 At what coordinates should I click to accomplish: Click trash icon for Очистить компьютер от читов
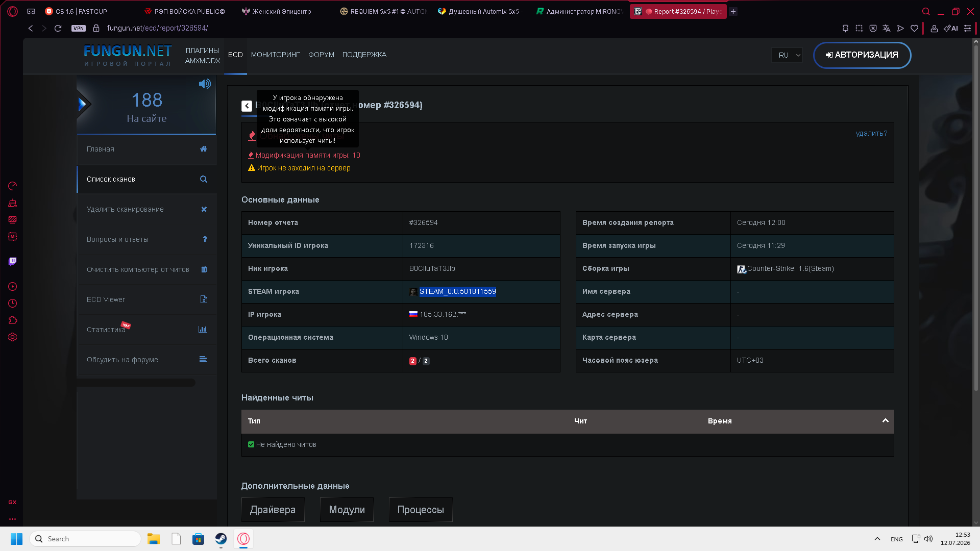tap(204, 269)
